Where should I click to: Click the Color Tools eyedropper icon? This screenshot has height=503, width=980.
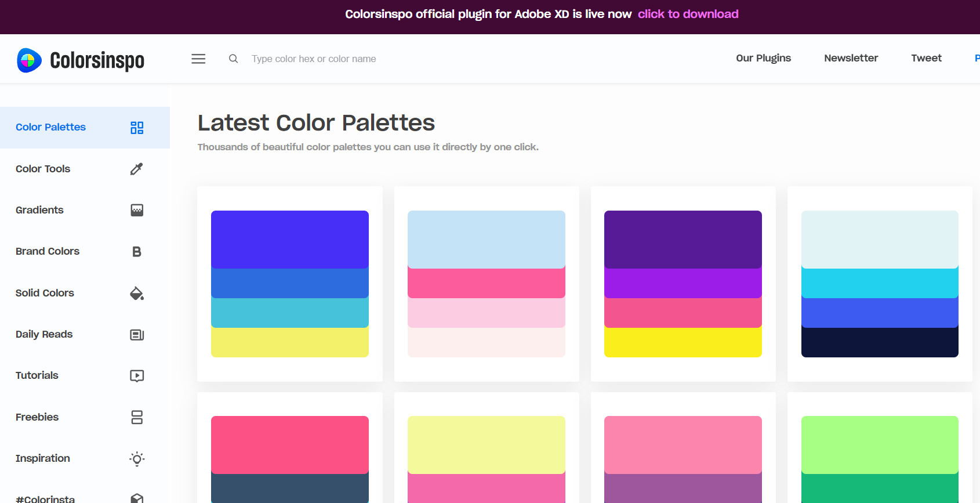click(x=137, y=169)
